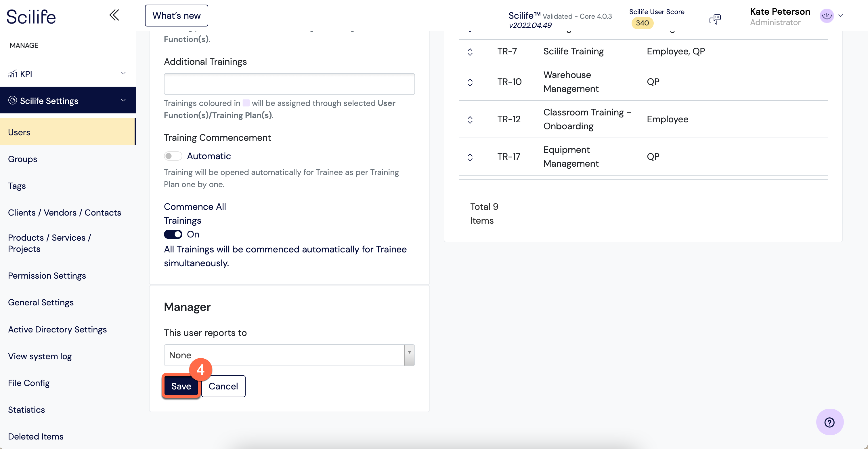Viewport: 868px width, 449px height.
Task: Click sort arrows on TR-7 row
Action: tap(470, 52)
